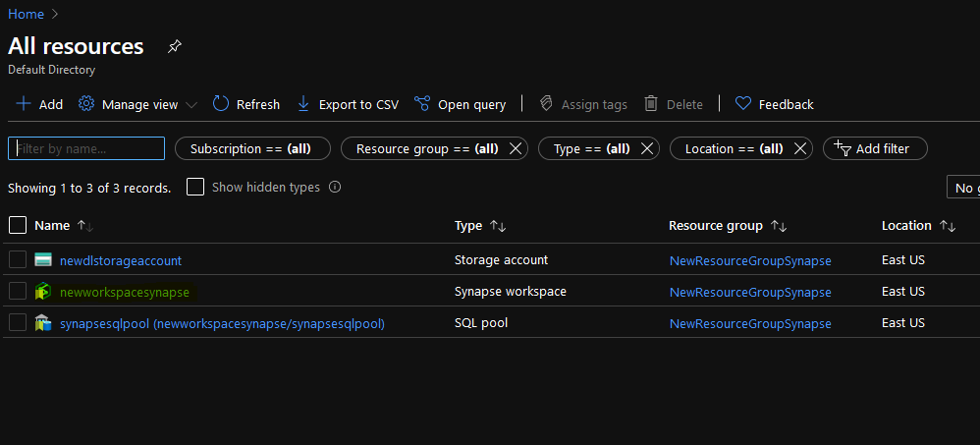Viewport: 980px width, 445px height.
Task: Click the Storage account type cell
Action: click(x=501, y=259)
